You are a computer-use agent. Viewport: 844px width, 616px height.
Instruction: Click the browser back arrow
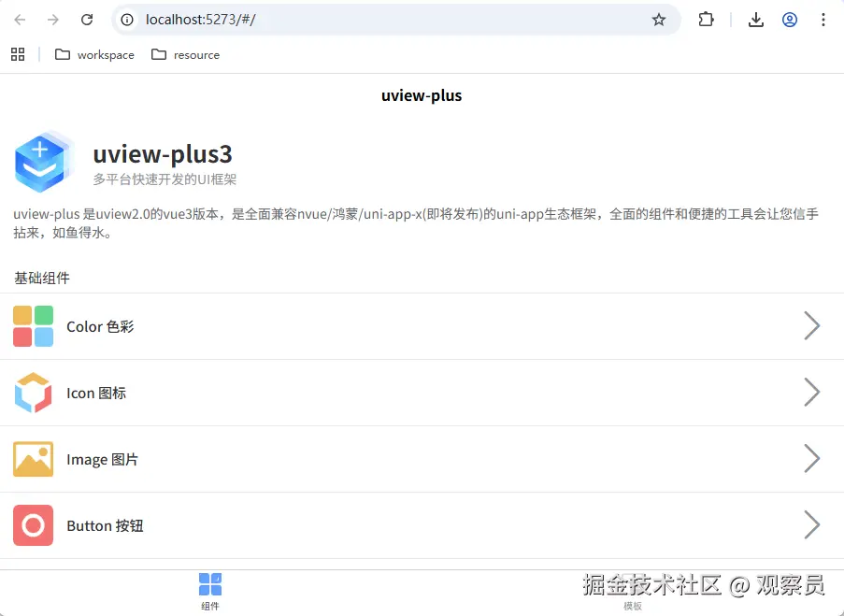[20, 20]
